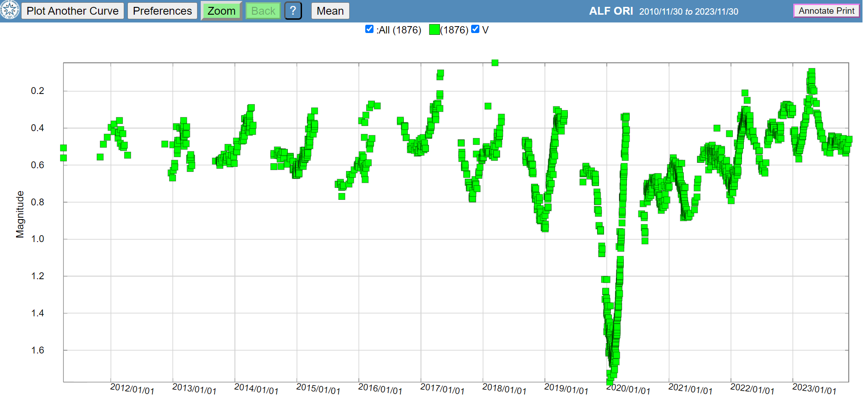Click the 0.2 magnitude axis value
Screen dimensions: 868x397
tap(38, 91)
